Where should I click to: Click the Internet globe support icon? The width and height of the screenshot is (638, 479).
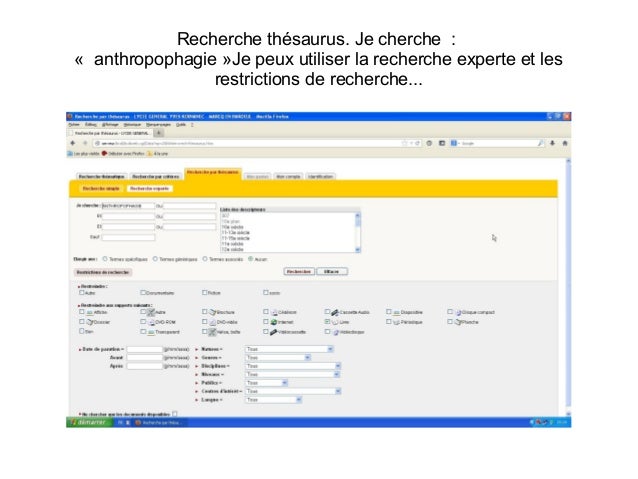point(274,322)
